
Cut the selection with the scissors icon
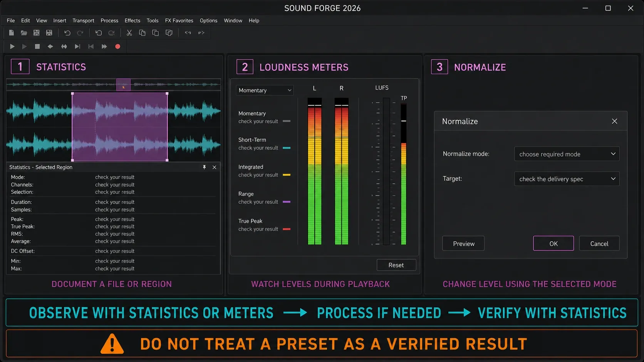tap(129, 33)
